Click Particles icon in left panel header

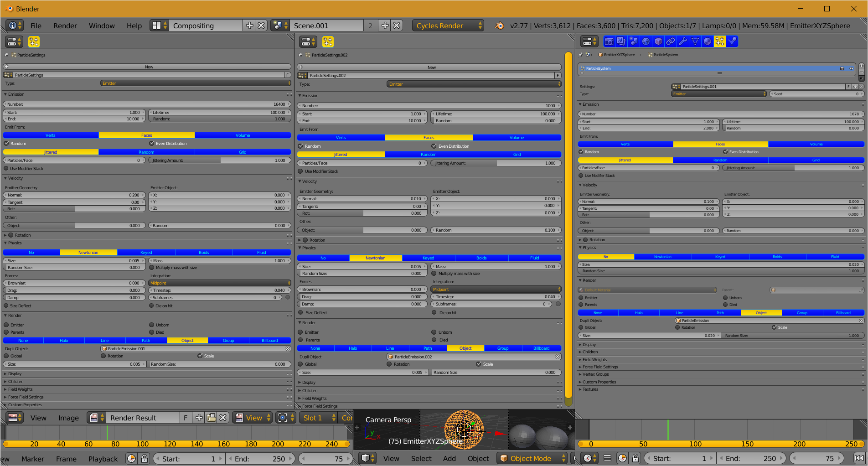[34, 41]
